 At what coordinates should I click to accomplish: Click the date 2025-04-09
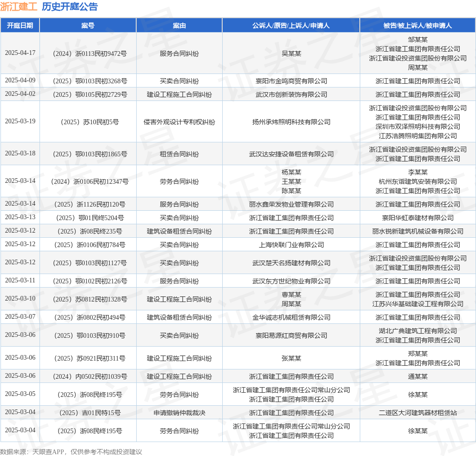tap(20, 80)
